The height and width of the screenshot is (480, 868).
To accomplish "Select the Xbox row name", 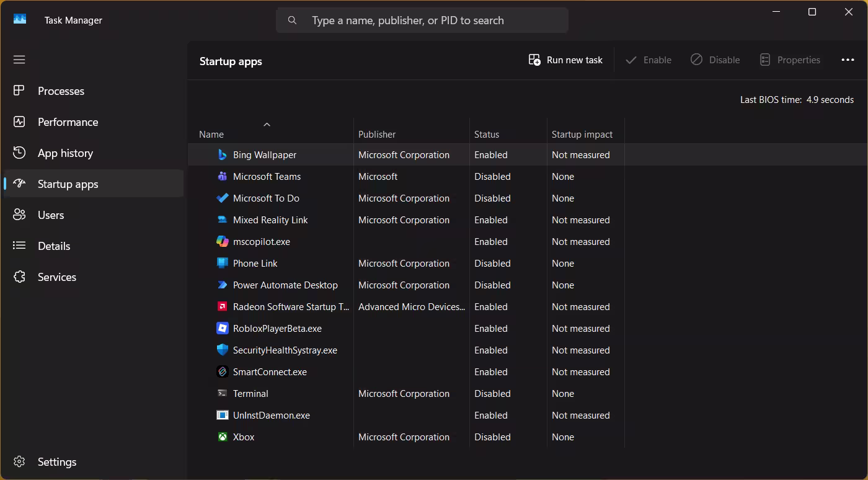I will (x=244, y=437).
